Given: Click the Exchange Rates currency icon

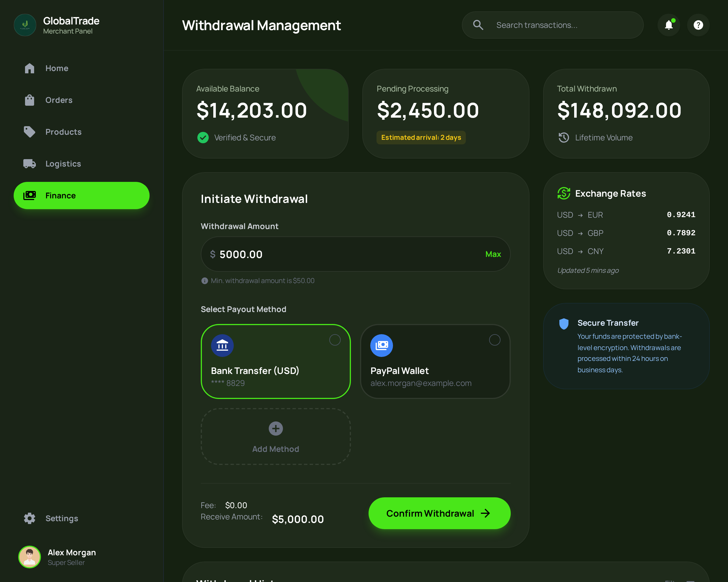Looking at the screenshot, I should (x=564, y=193).
